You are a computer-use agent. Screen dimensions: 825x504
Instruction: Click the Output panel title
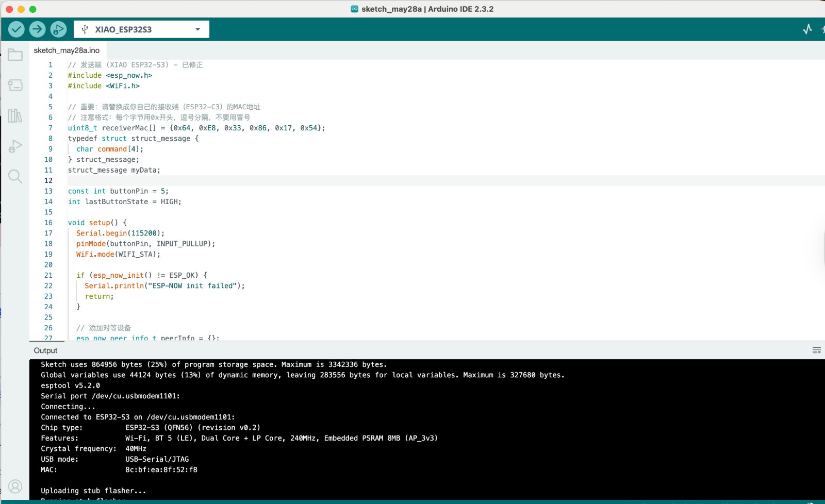[45, 350]
